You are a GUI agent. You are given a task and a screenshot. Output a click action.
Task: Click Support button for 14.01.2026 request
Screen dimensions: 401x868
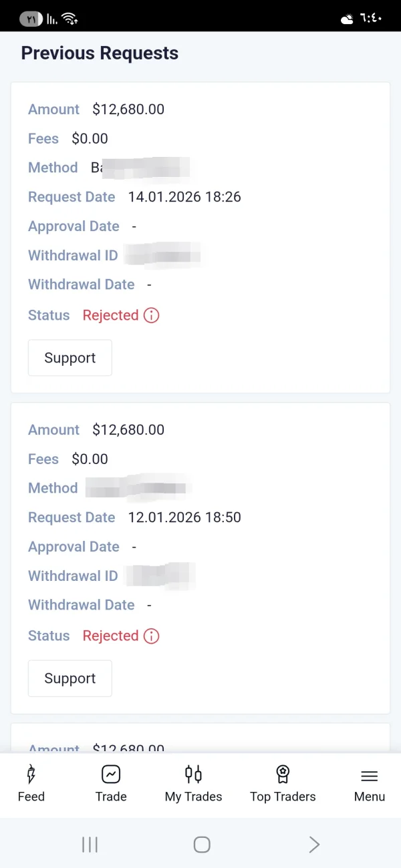[x=70, y=358]
